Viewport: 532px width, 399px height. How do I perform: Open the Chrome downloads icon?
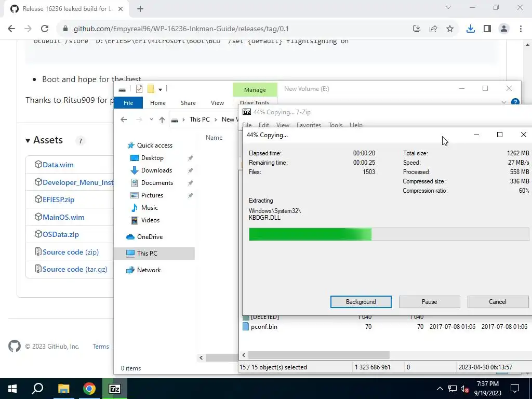[470, 29]
